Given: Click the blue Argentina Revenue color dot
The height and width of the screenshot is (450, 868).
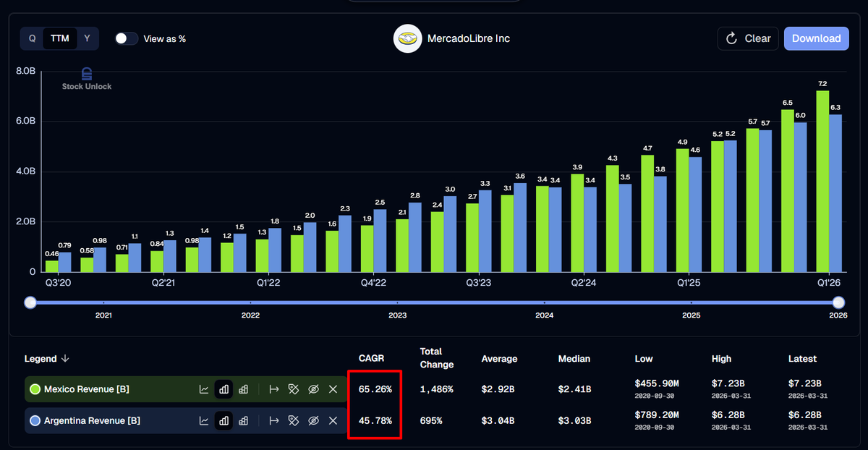Looking at the screenshot, I should click(x=35, y=420).
